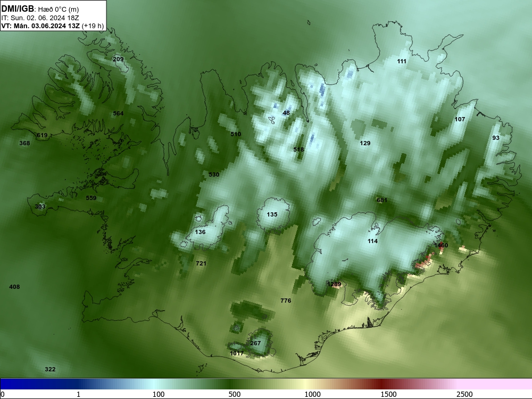This screenshot has width=532, height=399.
Task: Click the legend tick label 0
Action: 3,394
